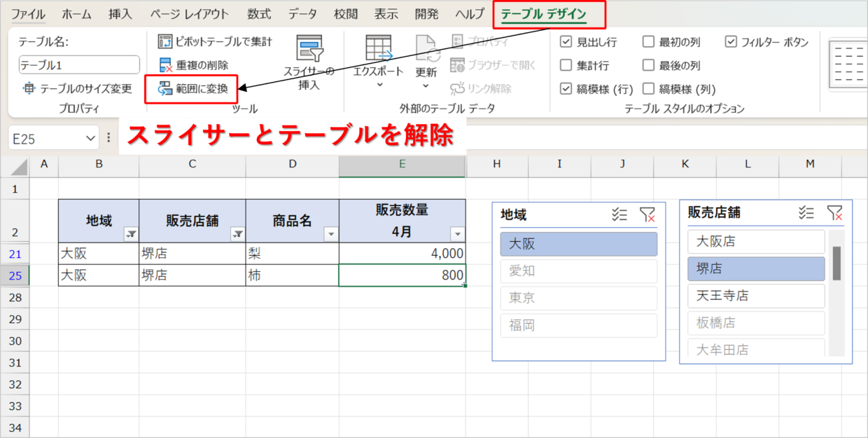Toggle multi-select on the 販売店舗 slicer
Image resolution: width=868 pixels, height=438 pixels.
pos(806,213)
